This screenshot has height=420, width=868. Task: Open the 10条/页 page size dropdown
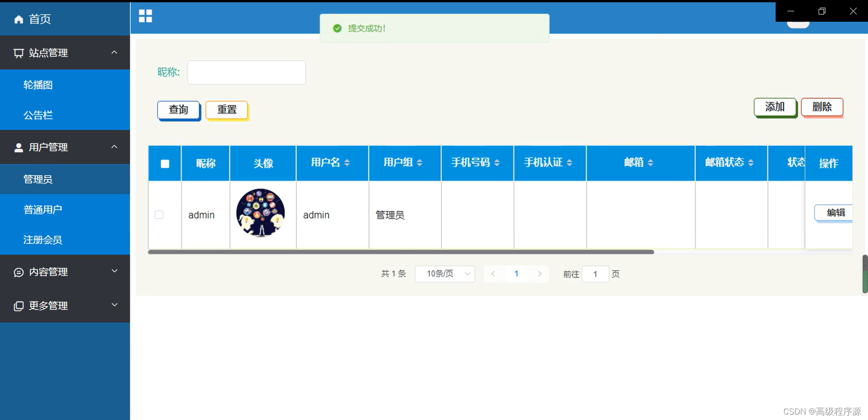pyautogui.click(x=444, y=274)
